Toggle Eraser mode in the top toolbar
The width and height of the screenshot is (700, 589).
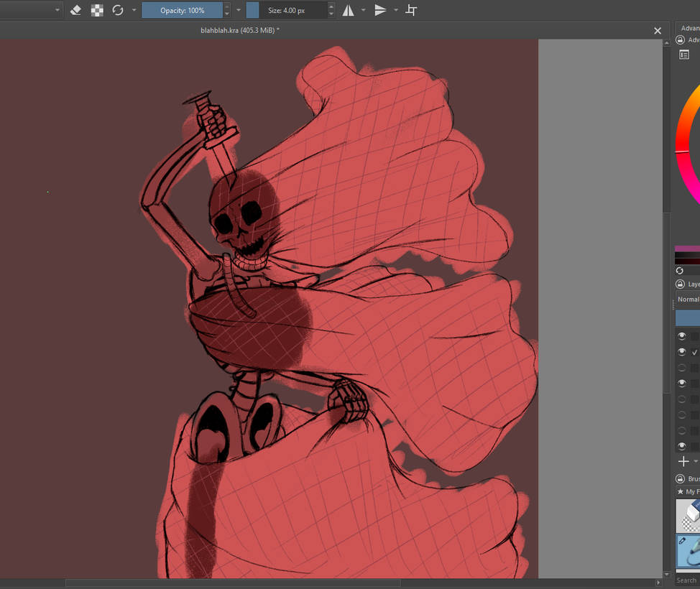(x=76, y=10)
